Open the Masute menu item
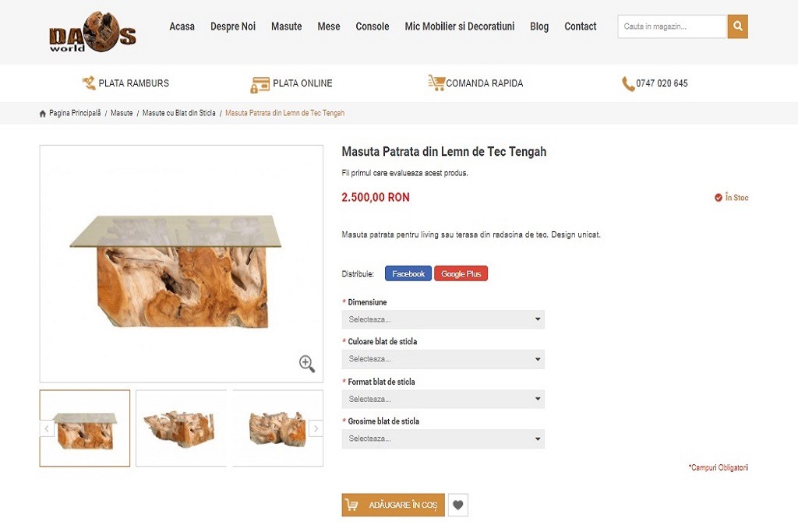The image size is (798, 532). (x=286, y=26)
